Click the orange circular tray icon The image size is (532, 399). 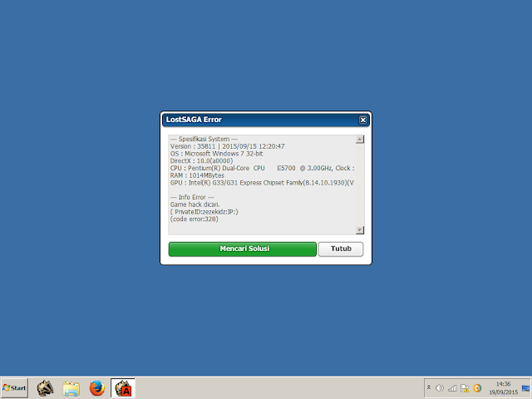(477, 388)
